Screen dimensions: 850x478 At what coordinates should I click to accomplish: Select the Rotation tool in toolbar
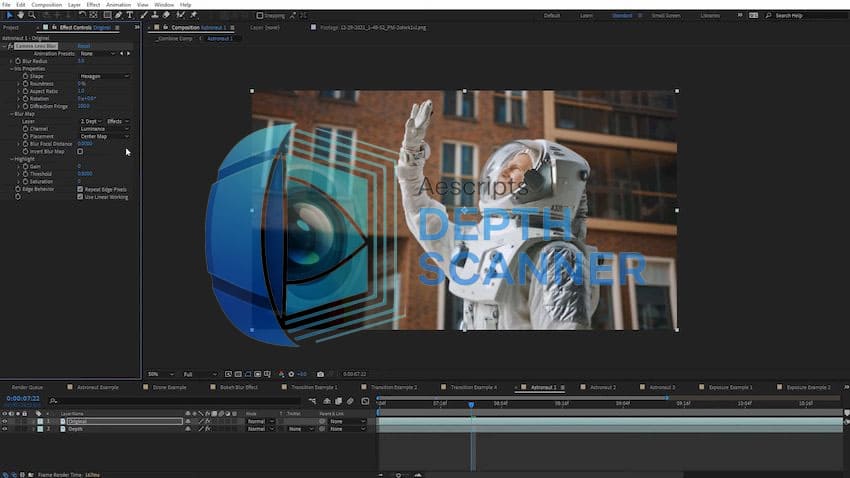[x=82, y=15]
